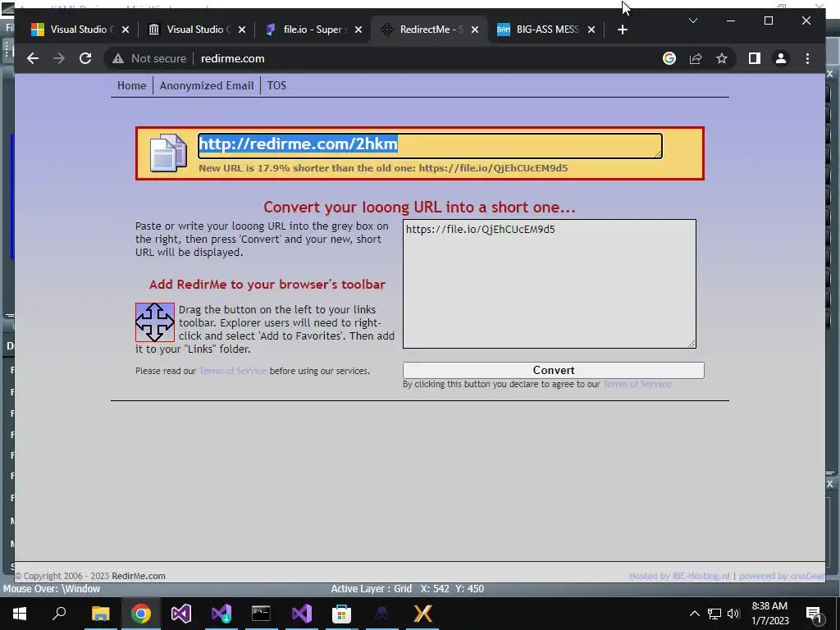Open the Google icon in address bar
840x630 pixels.
(669, 58)
